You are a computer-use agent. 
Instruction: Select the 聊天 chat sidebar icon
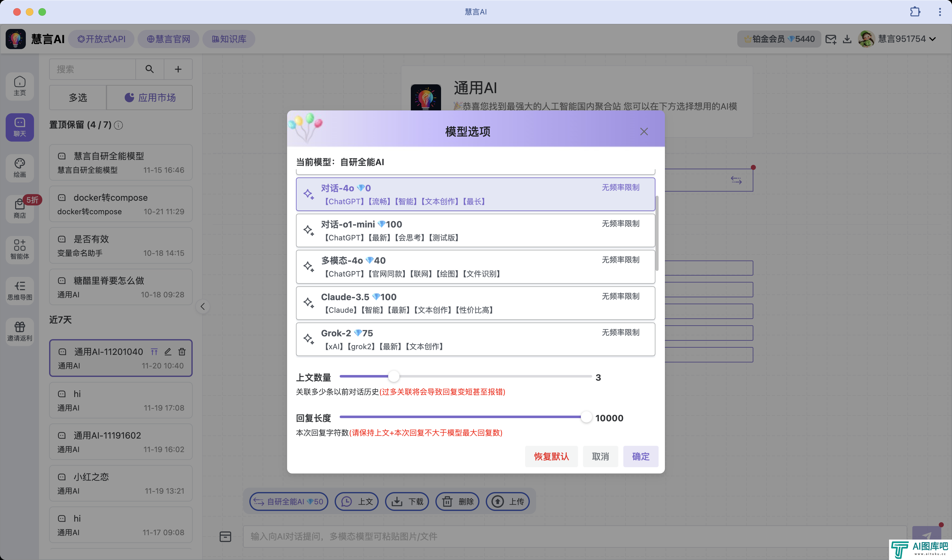tap(20, 127)
